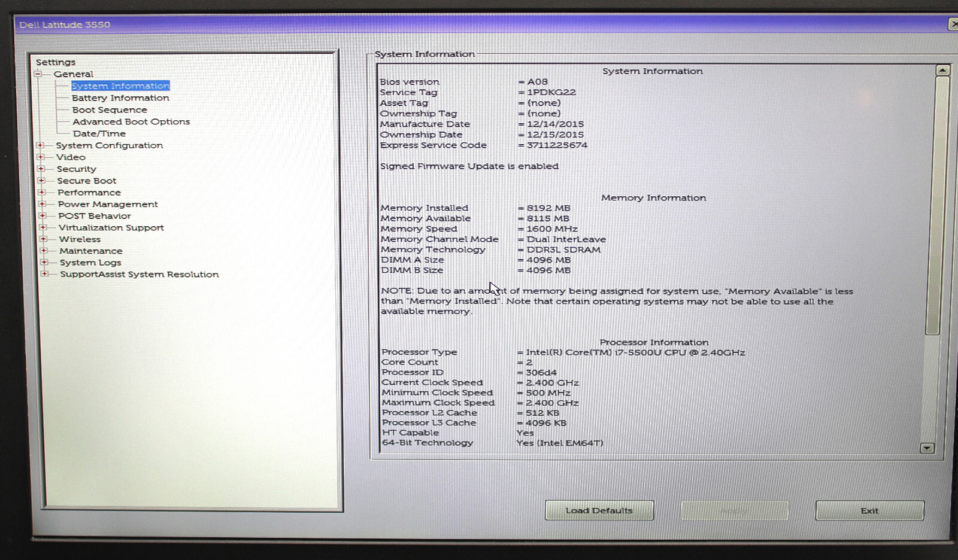Click Processor ID value 306d4
Viewport: 958px width, 560px height.
click(x=541, y=372)
